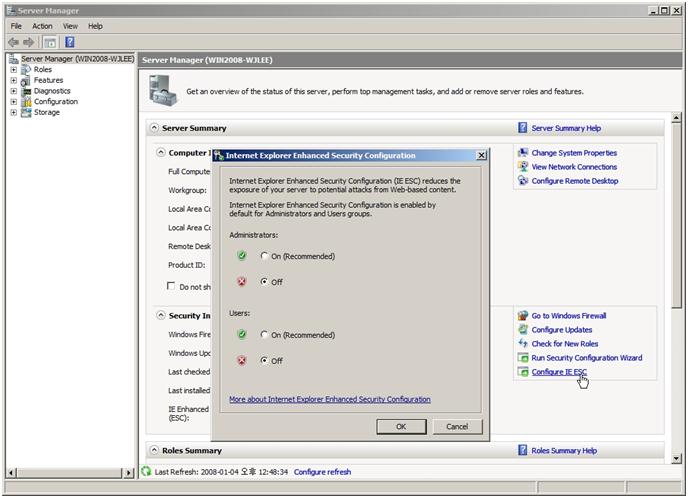Screen dimensions: 688x498
Task: Click the Run Security Configuration Wizard icon
Action: pos(523,358)
